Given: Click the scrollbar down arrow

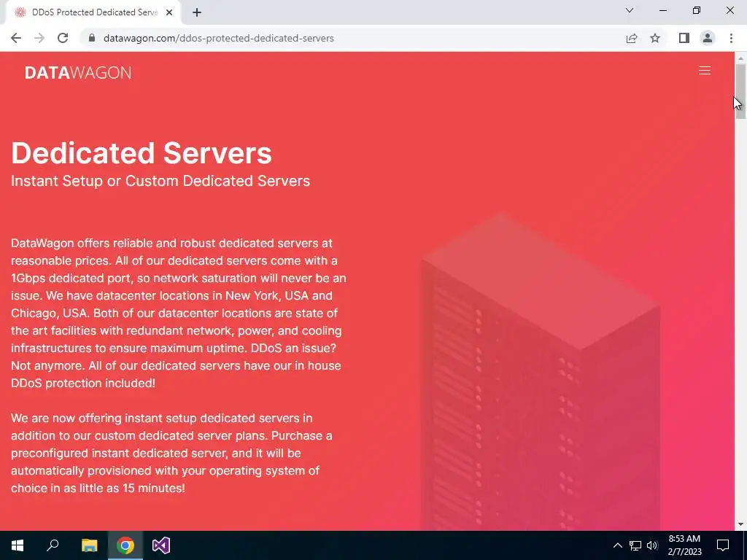Looking at the screenshot, I should [740, 524].
